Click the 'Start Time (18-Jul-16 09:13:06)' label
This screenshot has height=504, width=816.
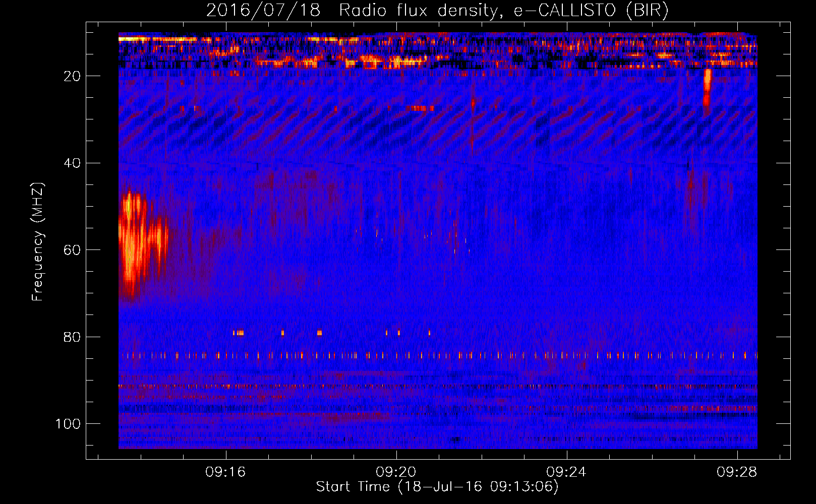pos(437,487)
